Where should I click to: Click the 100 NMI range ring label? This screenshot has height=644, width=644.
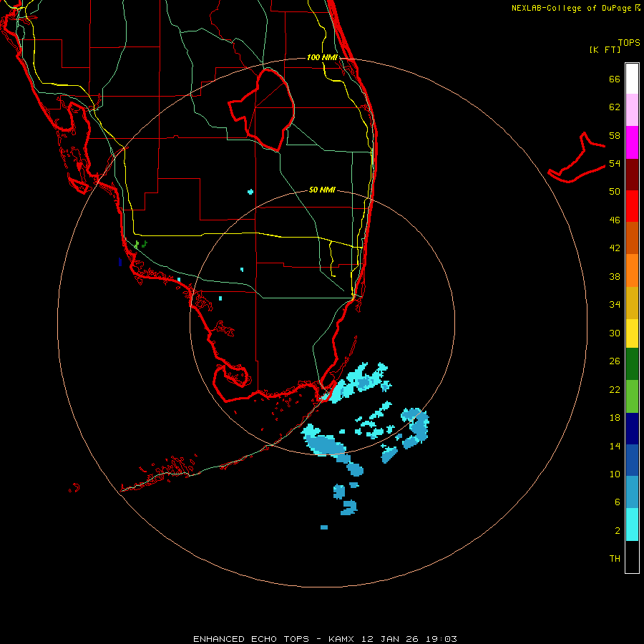click(322, 57)
